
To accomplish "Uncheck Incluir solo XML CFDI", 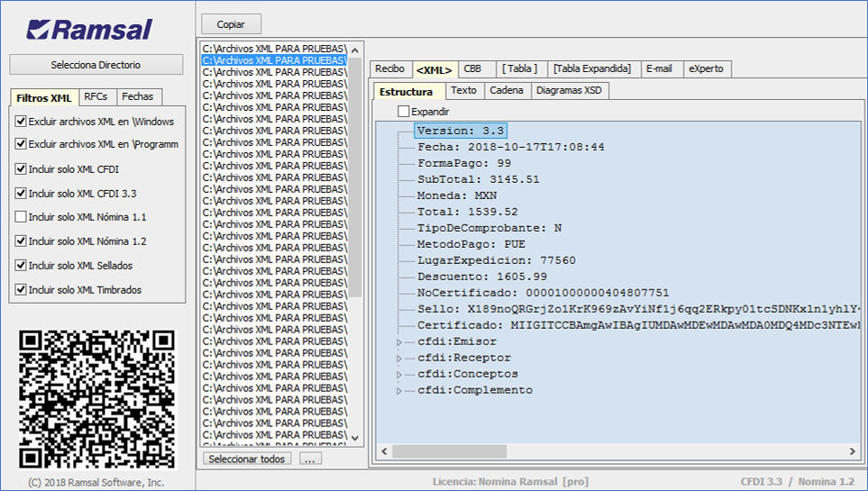I will [x=21, y=168].
